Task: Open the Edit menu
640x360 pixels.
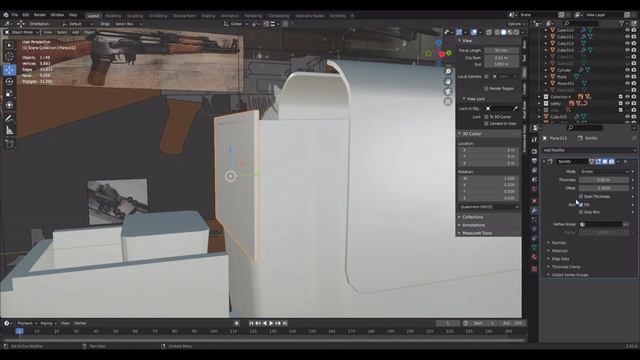Action: coord(26,15)
